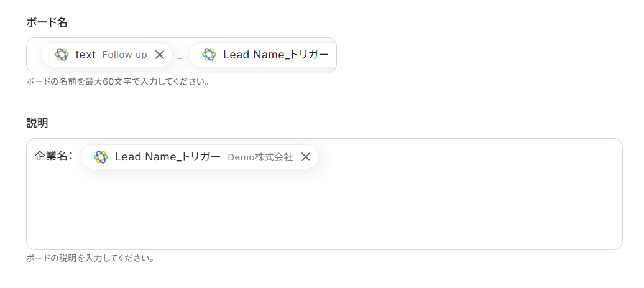Click the colorful icon on text chip

[62, 55]
